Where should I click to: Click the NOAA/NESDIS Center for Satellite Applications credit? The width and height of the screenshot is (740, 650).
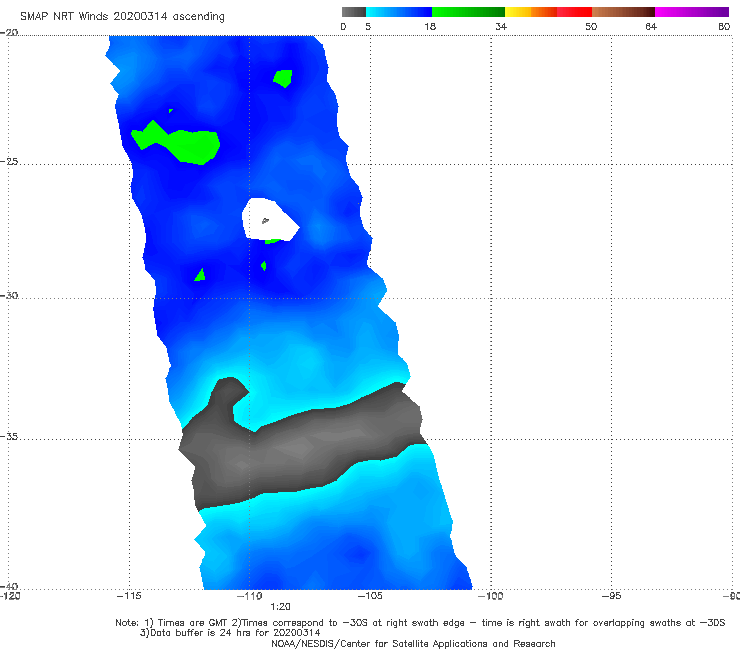(413, 643)
